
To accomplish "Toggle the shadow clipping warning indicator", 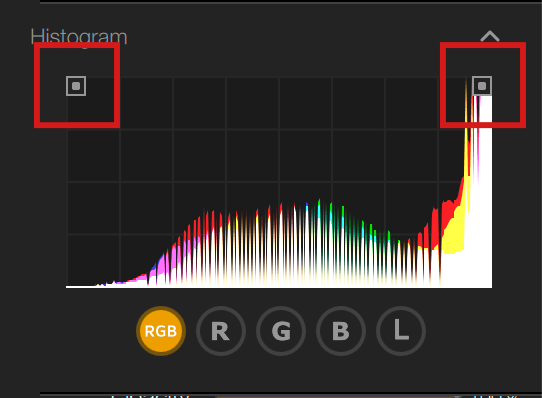I will (x=76, y=86).
